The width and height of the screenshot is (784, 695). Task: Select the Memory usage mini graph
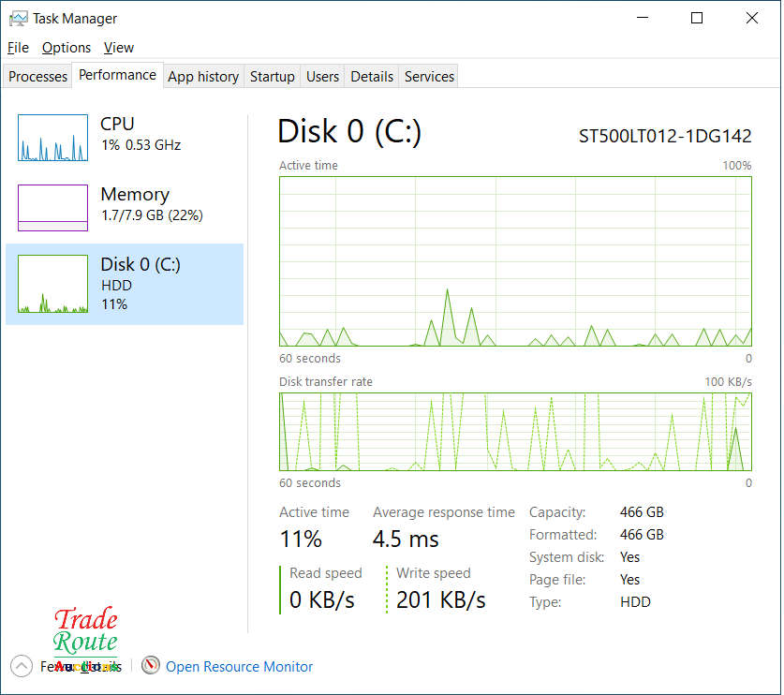(52, 208)
